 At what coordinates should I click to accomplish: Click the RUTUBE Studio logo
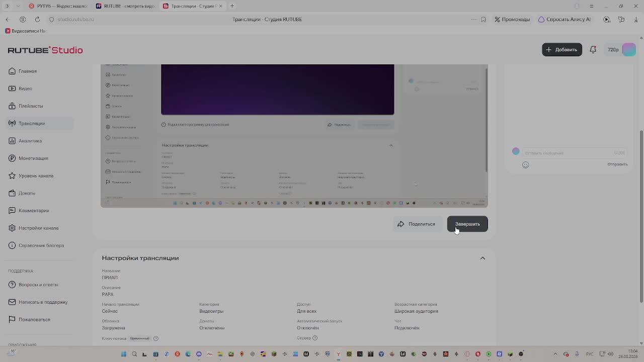coord(45,50)
